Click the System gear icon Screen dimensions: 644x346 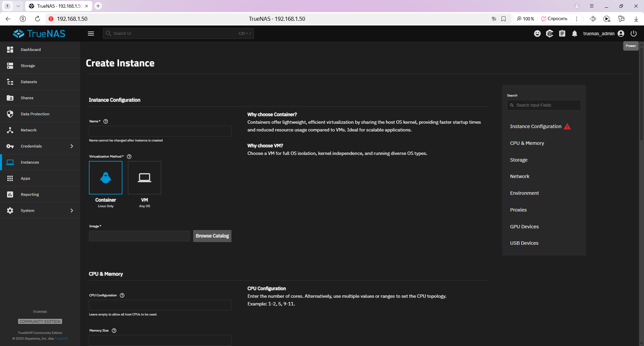pyautogui.click(x=10, y=211)
